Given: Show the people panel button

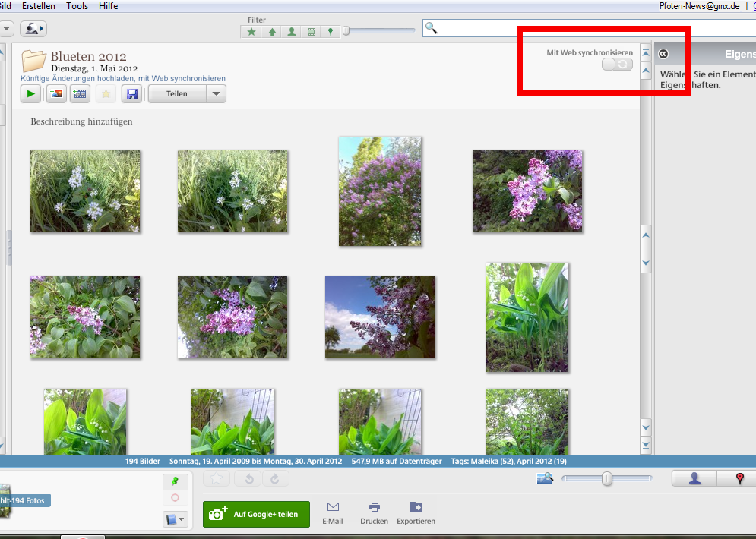Looking at the screenshot, I should (x=694, y=478).
